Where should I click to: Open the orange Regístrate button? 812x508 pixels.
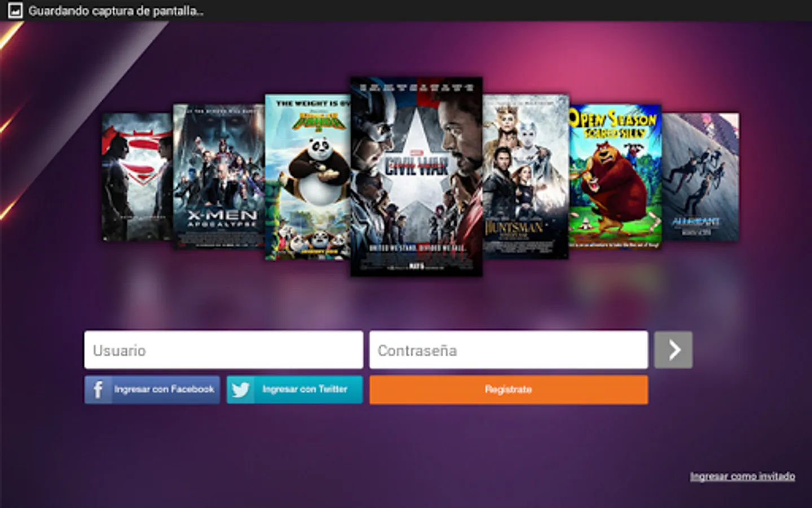pos(509,389)
